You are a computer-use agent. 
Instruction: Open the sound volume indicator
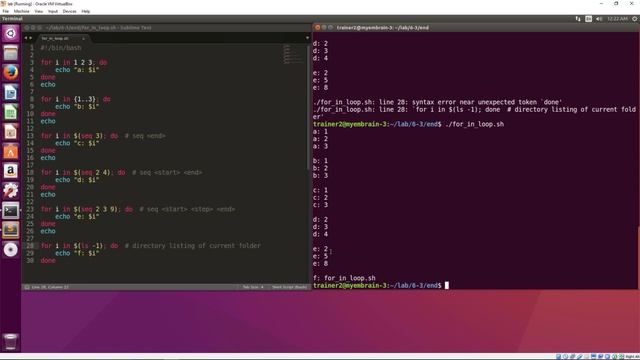pos(599,19)
